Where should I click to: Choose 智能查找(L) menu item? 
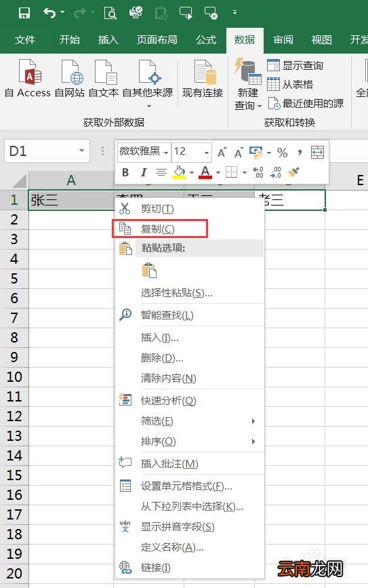tap(189, 315)
